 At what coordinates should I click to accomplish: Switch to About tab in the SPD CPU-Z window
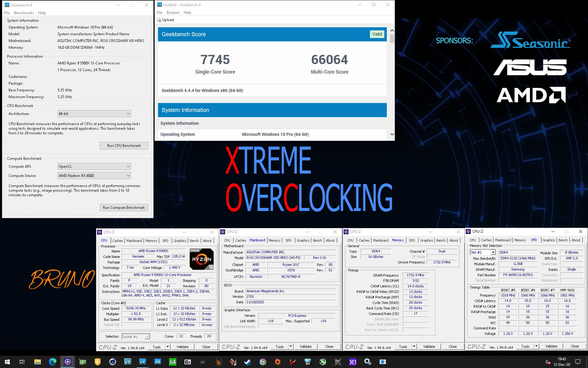pos(576,240)
